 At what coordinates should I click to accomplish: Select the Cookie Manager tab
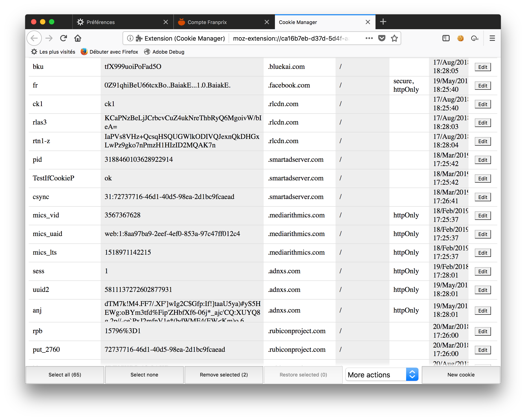point(325,22)
